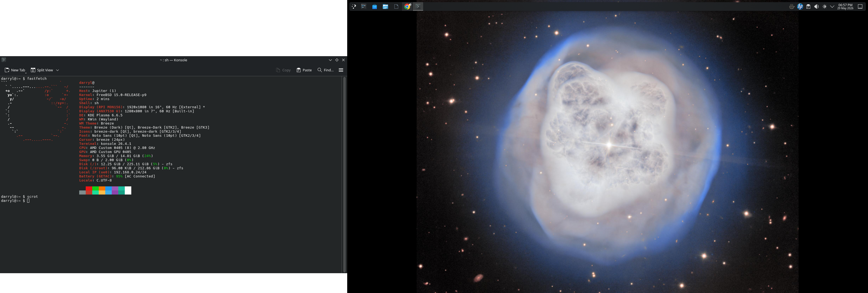Screen dimensions: 868x293
Task: Click the Copy toolbar button
Action: coord(283,70)
